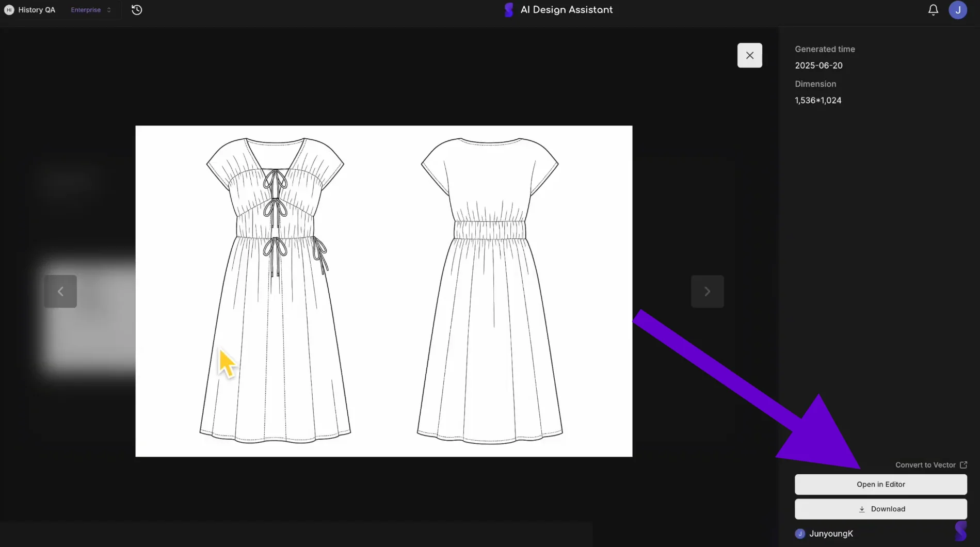Click the external link icon beside Convert to Vector
Viewport: 980px width, 547px height.
tap(963, 465)
